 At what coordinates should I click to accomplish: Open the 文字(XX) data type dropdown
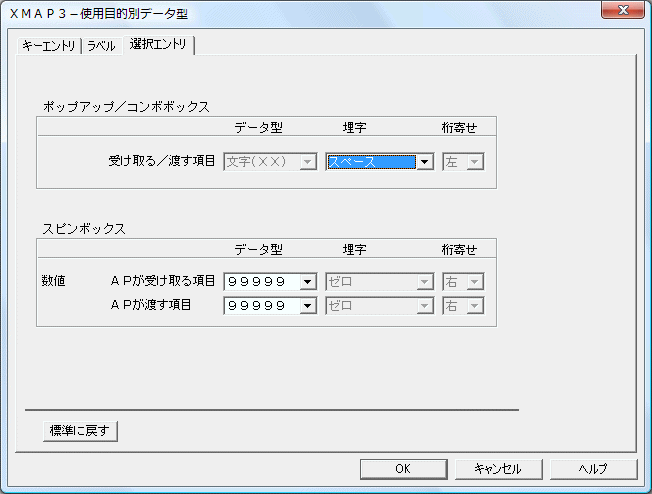270,162
